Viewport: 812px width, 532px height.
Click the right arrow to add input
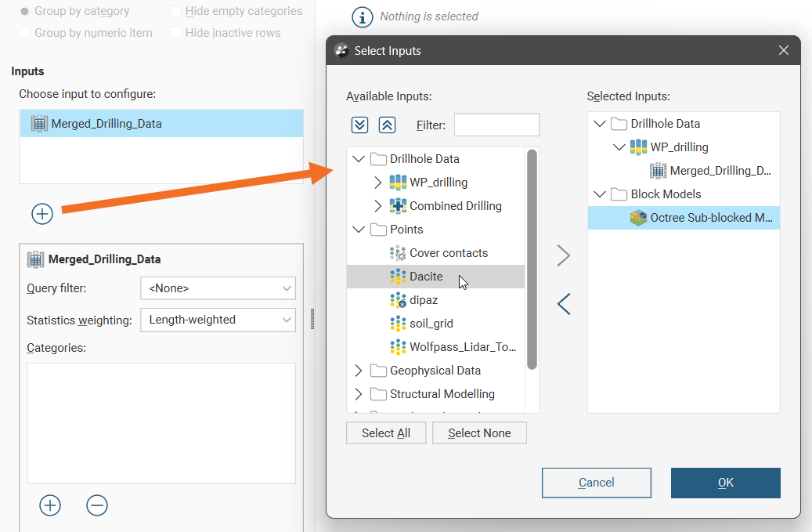pyautogui.click(x=564, y=255)
